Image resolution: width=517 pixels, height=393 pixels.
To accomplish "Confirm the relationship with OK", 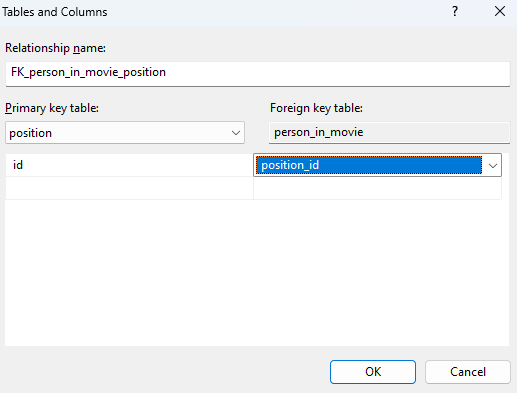I will pos(373,372).
